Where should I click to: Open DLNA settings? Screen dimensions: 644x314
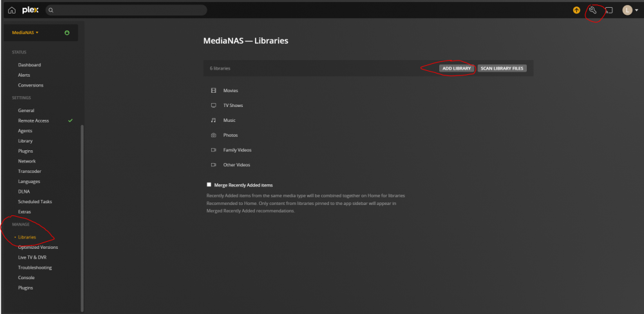24,191
